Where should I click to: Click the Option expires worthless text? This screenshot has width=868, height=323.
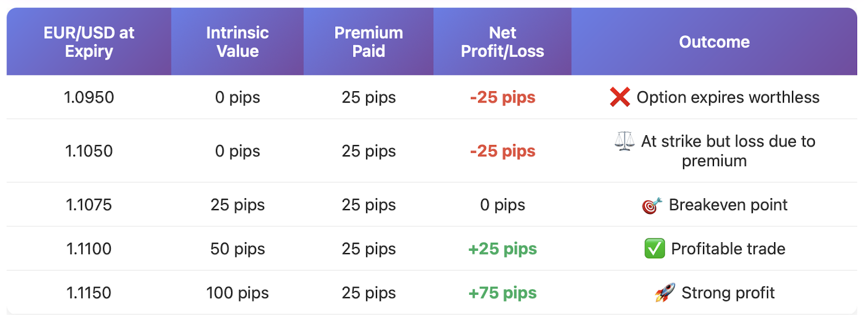(x=728, y=98)
